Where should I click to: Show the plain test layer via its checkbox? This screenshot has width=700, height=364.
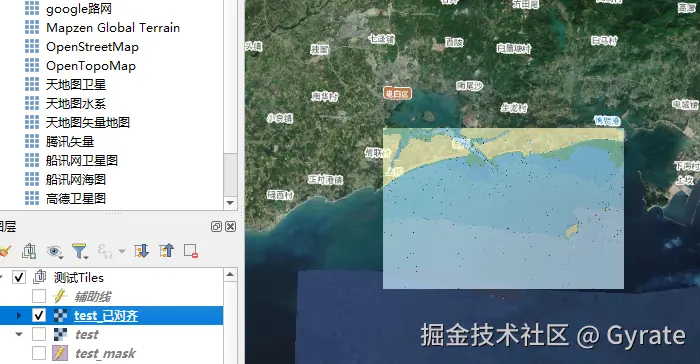click(x=39, y=334)
